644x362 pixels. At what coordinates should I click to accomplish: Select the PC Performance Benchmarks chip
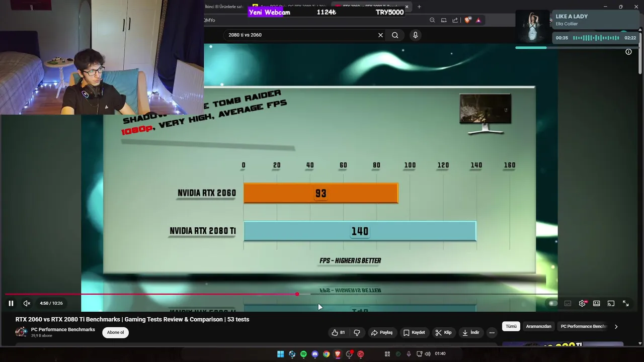click(x=584, y=326)
